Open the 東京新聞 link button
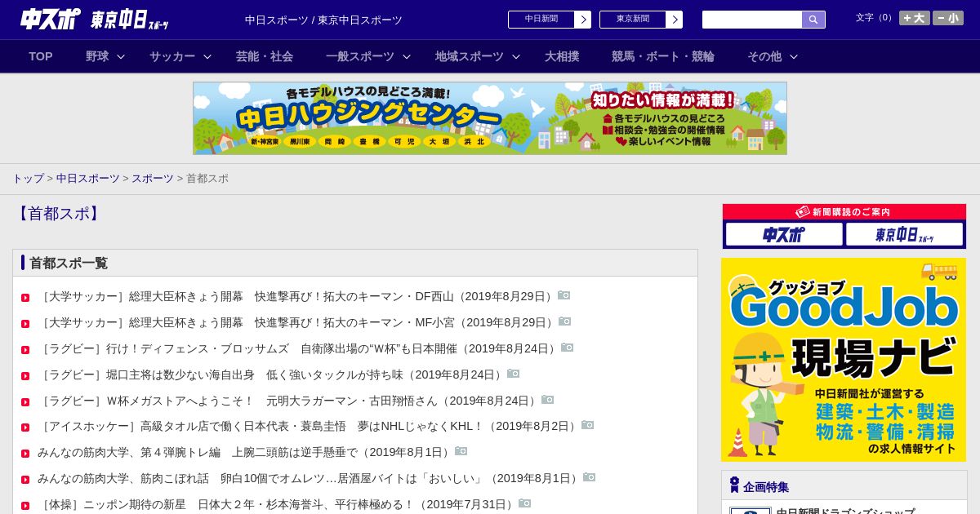 tap(633, 20)
